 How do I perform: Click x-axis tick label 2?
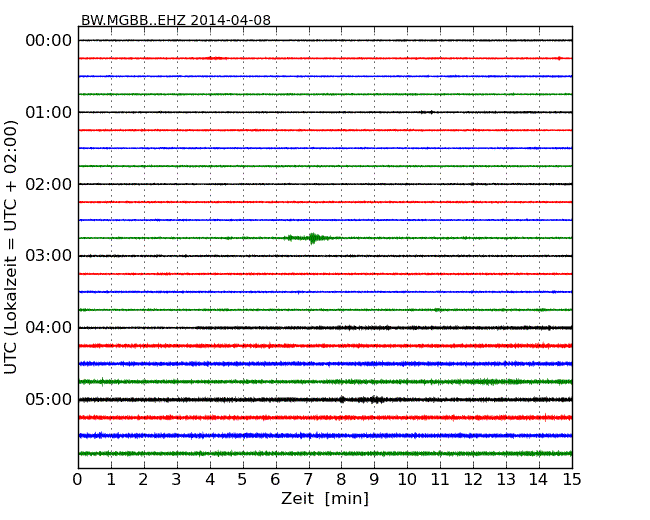[x=143, y=480]
